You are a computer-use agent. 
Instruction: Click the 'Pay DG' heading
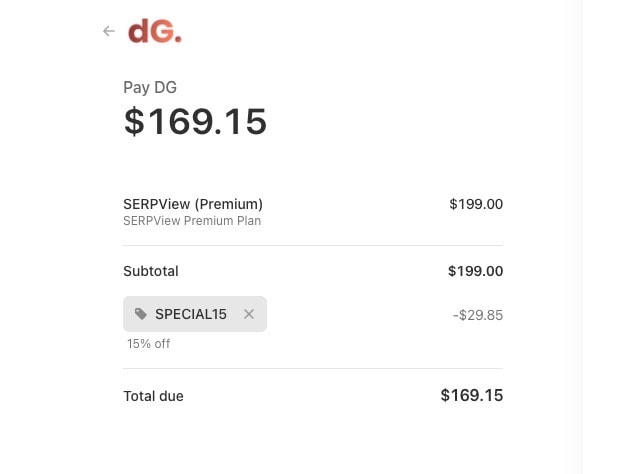pyautogui.click(x=150, y=87)
